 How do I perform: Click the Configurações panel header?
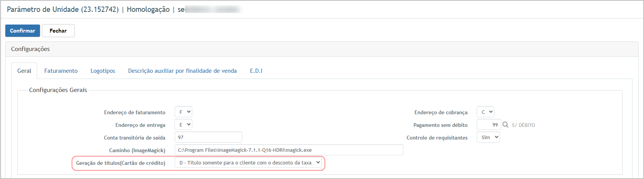click(x=322, y=49)
